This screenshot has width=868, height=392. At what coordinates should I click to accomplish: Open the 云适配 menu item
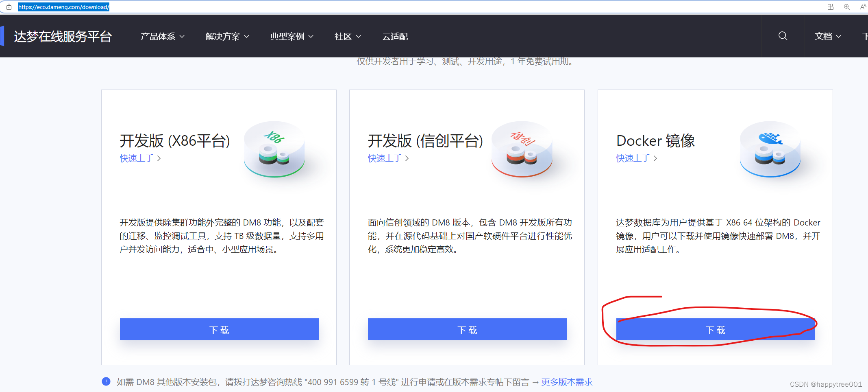coord(395,37)
